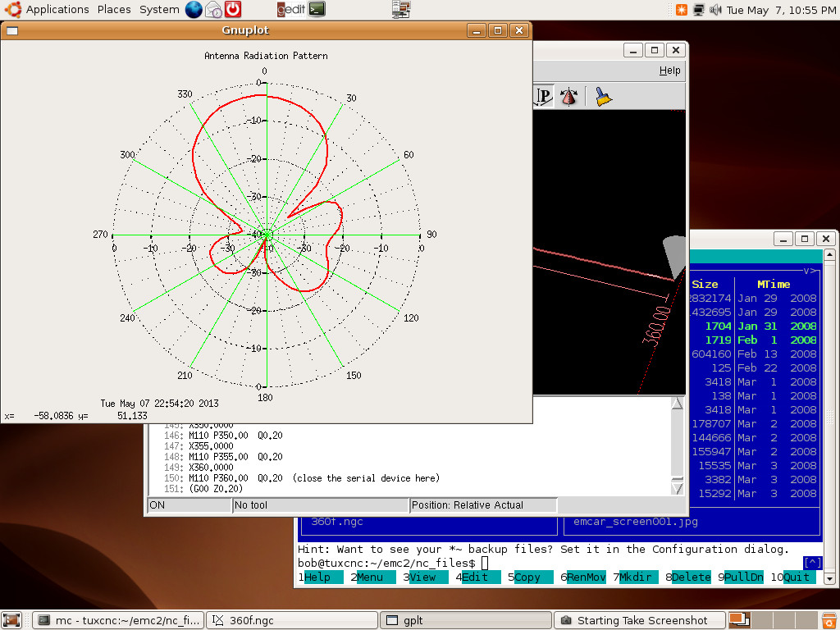Open the Firefox web browser launcher

[194, 10]
